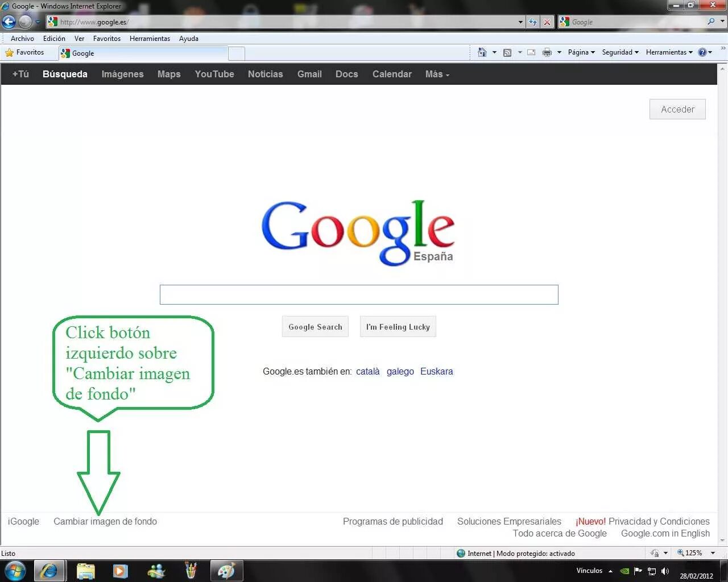Go back with the browser Back arrow
728x582 pixels.
[9, 22]
